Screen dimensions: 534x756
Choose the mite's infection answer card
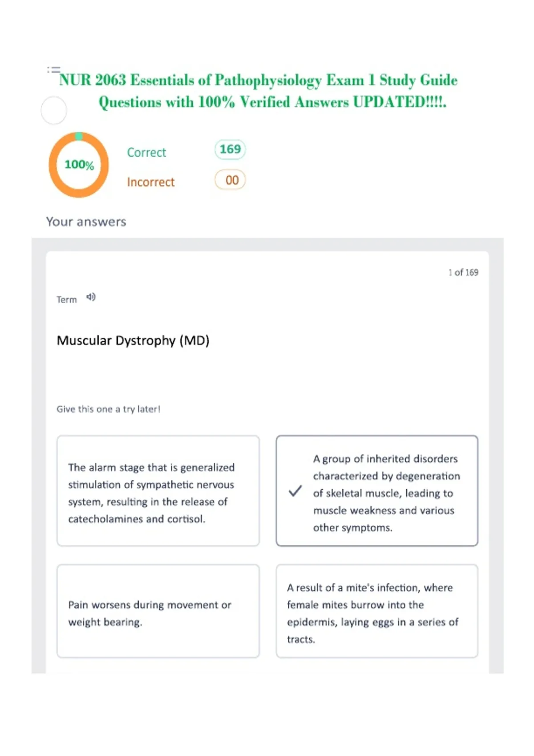[x=377, y=611]
